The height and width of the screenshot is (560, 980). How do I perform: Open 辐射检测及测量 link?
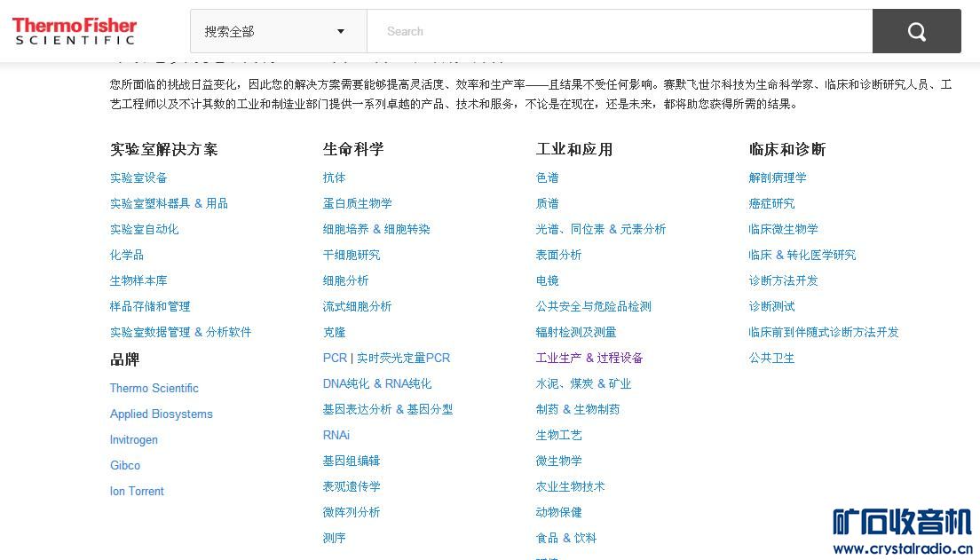tap(576, 332)
